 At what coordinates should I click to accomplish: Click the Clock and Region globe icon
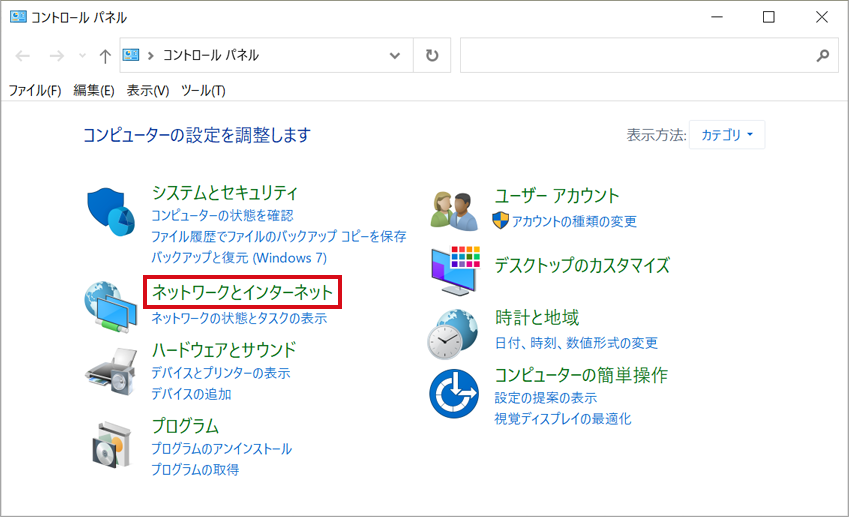pyautogui.click(x=453, y=334)
